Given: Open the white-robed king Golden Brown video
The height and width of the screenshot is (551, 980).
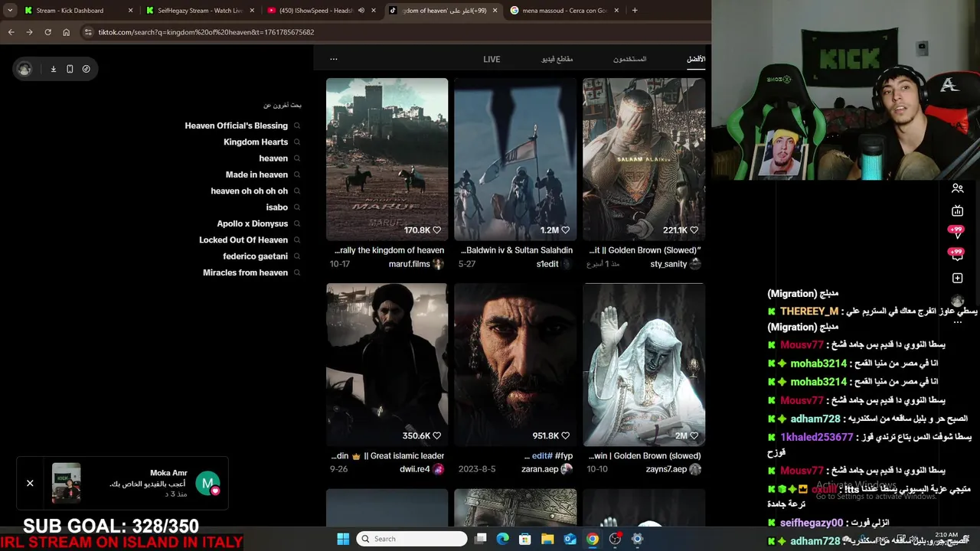Looking at the screenshot, I should [644, 364].
